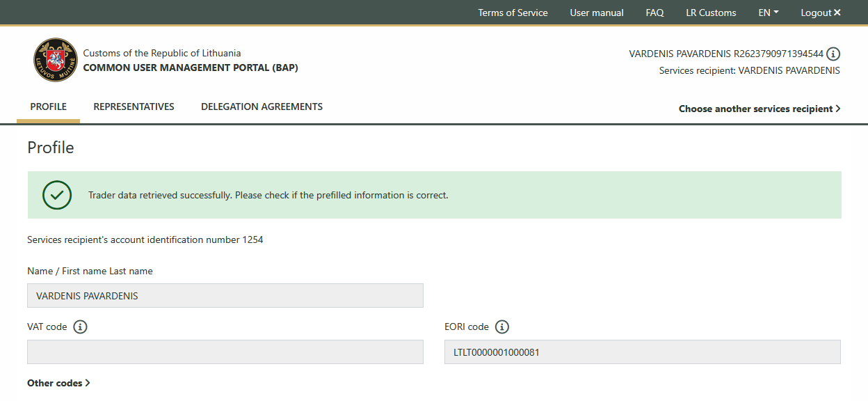Follow the LR Customs link
Image resolution: width=868 pixels, height=401 pixels.
[x=711, y=13]
